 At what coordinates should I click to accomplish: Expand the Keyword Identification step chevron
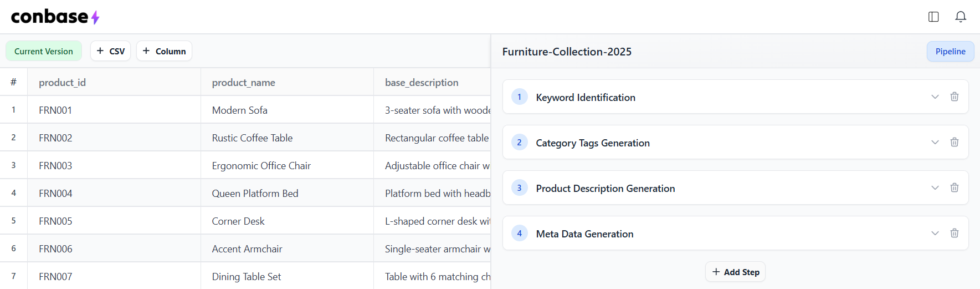coord(935,97)
